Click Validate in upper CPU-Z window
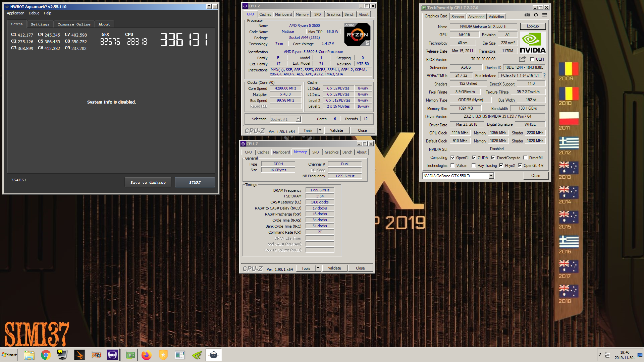This screenshot has width=644, height=362. pos(336,130)
